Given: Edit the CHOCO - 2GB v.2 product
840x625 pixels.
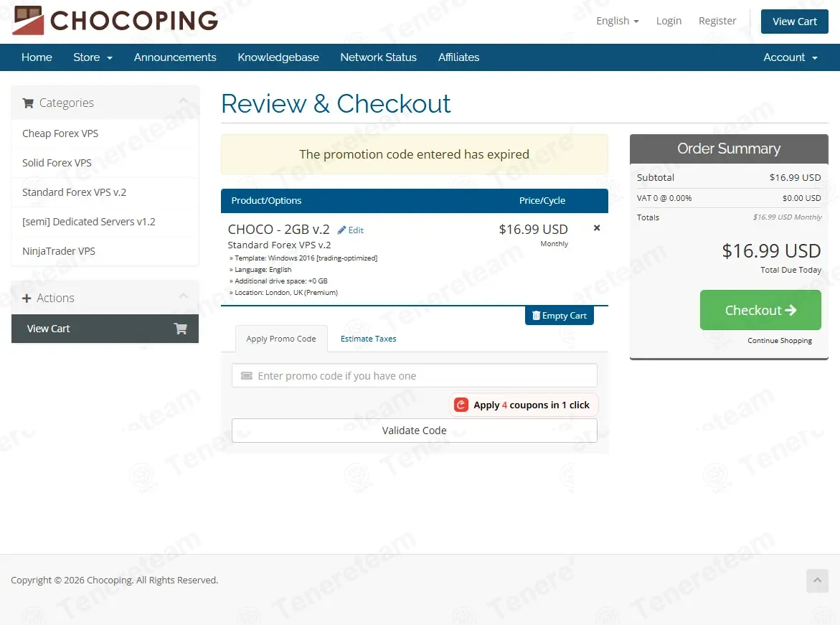Looking at the screenshot, I should coord(350,230).
